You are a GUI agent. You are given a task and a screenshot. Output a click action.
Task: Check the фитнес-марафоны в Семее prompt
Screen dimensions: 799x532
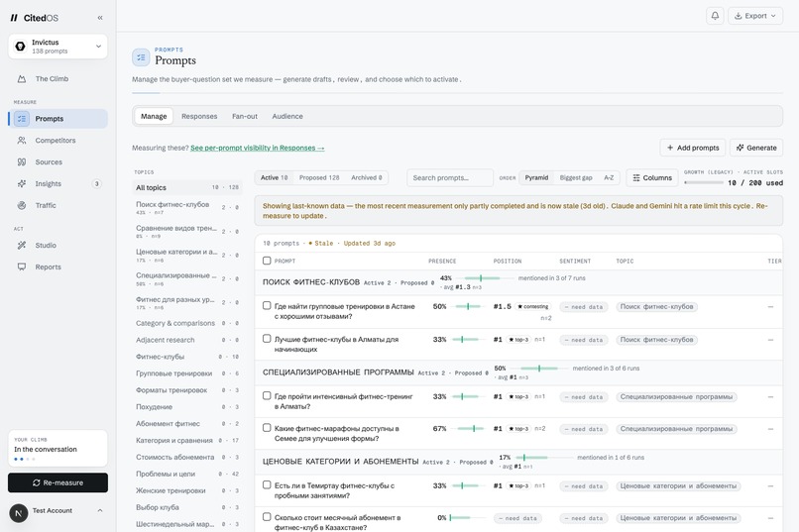267,428
